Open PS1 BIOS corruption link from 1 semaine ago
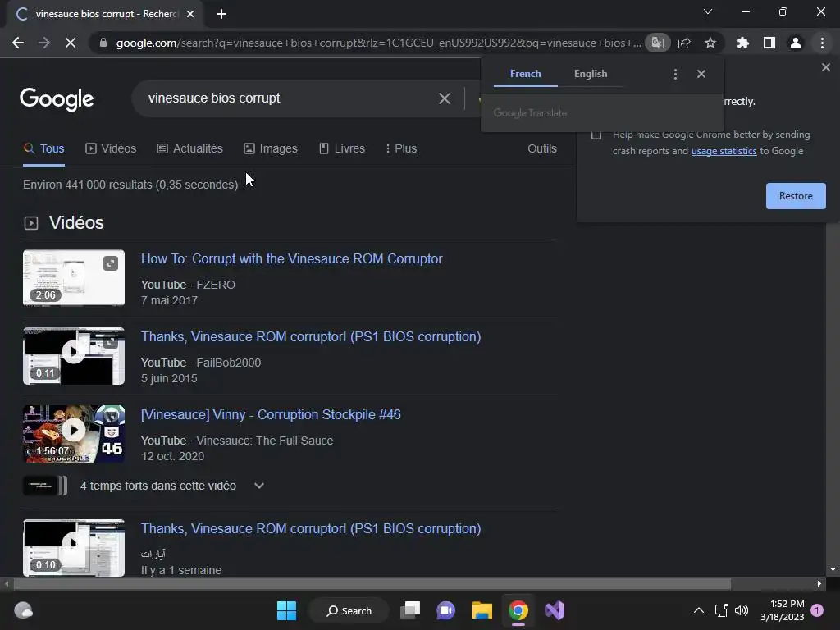The image size is (840, 630). [x=311, y=529]
